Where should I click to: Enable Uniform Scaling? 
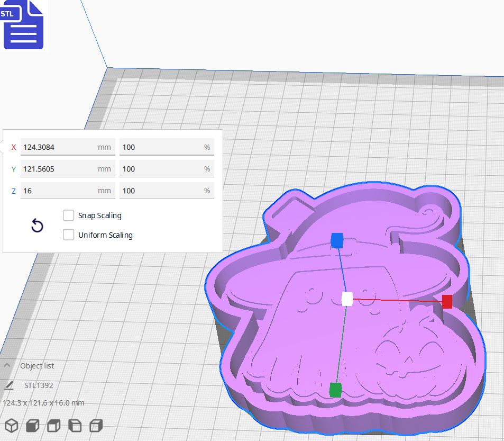pos(68,235)
